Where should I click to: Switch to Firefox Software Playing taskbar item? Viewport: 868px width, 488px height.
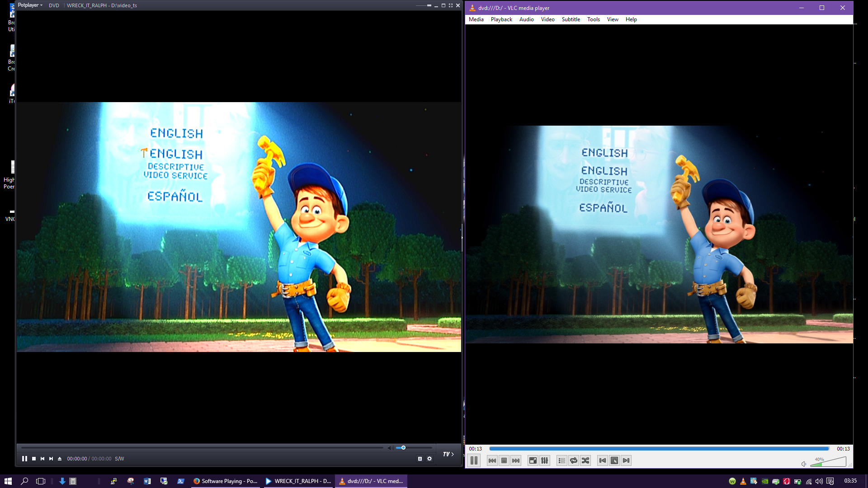225,481
